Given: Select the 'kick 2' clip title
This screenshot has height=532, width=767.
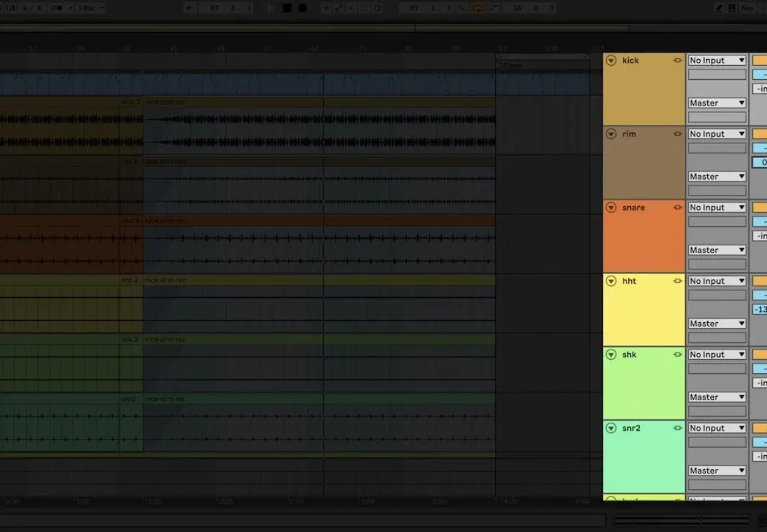Looking at the screenshot, I should [130, 102].
